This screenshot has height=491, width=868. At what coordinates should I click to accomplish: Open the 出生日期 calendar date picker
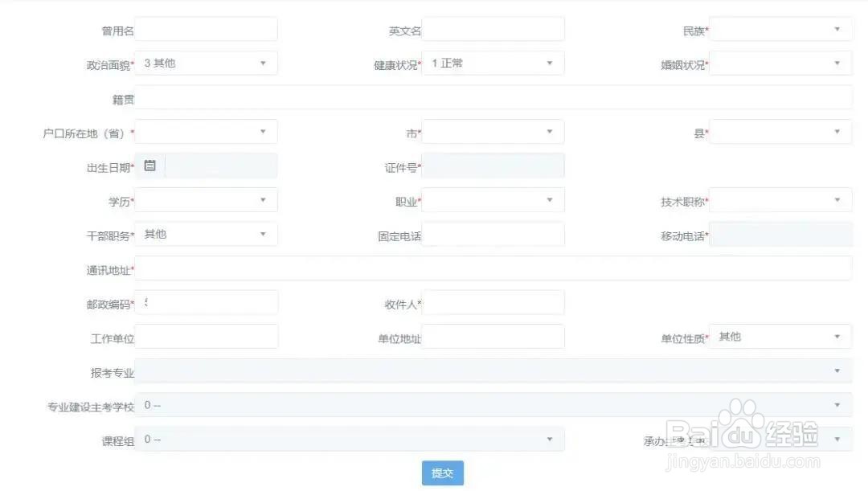150,165
